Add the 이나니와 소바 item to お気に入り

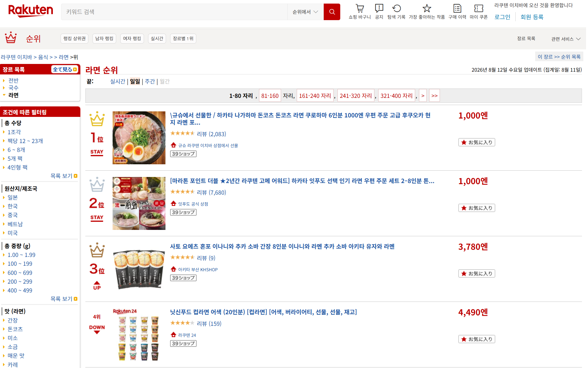(x=477, y=273)
